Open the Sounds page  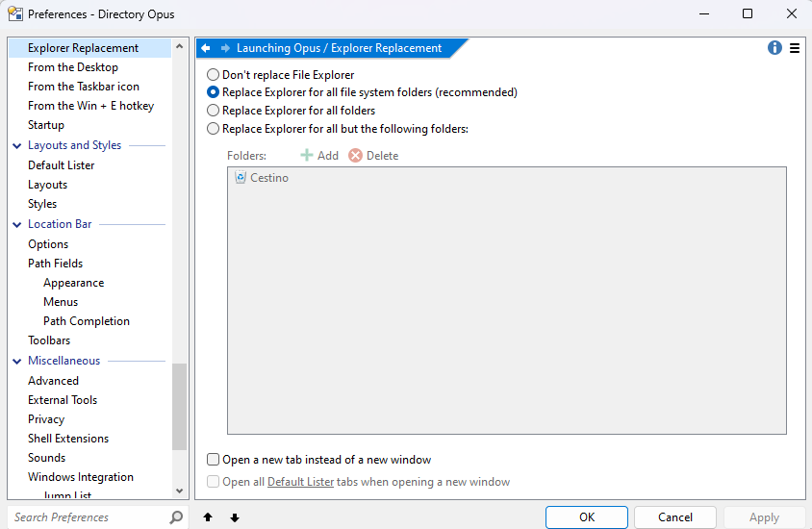(46, 458)
